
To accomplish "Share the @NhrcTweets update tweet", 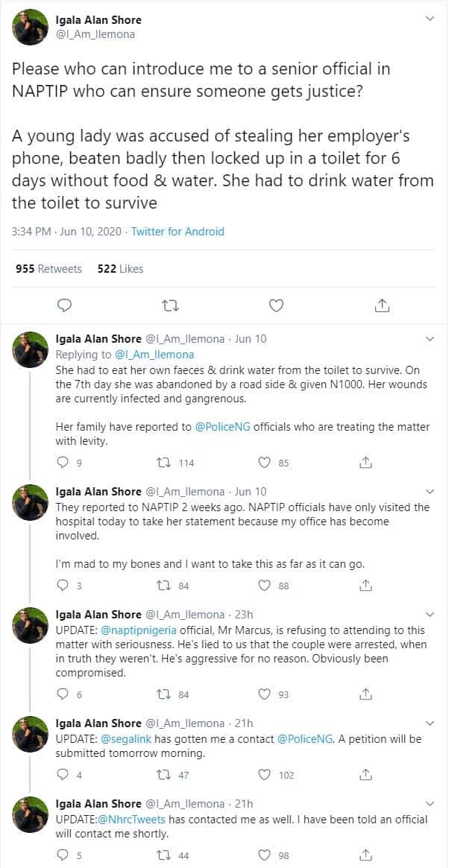I will click(365, 855).
